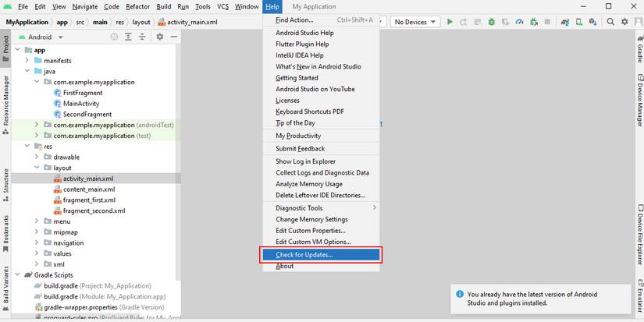Toggle the Resource Manager side panel
Image resolution: width=644 pixels, height=322 pixels.
[5, 101]
